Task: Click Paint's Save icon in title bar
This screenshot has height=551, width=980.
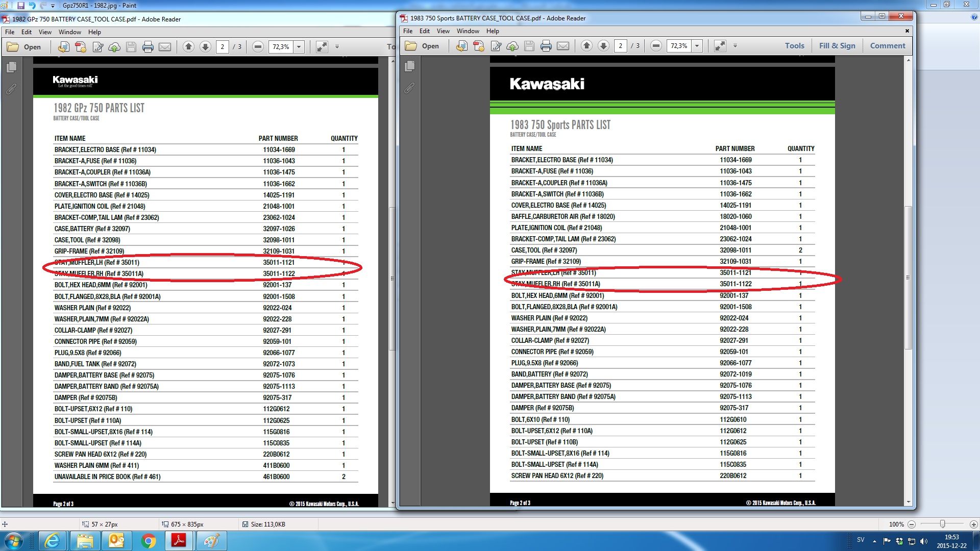Action: [21, 5]
